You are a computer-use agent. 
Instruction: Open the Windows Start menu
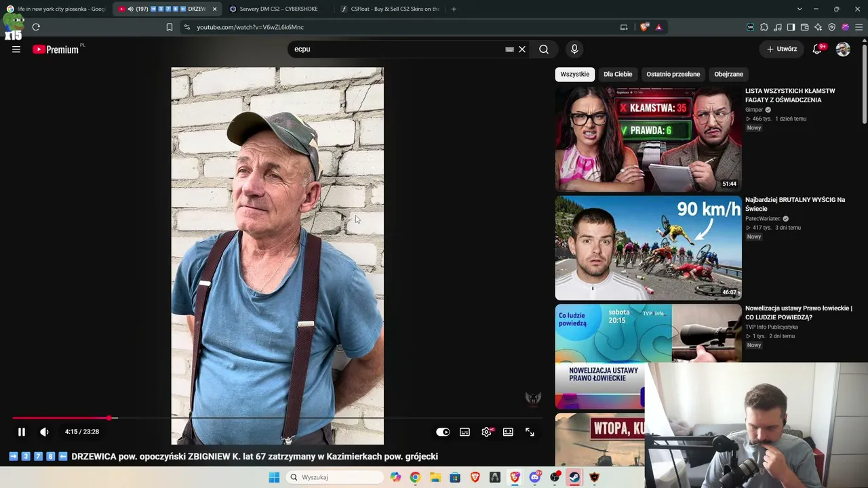274,477
